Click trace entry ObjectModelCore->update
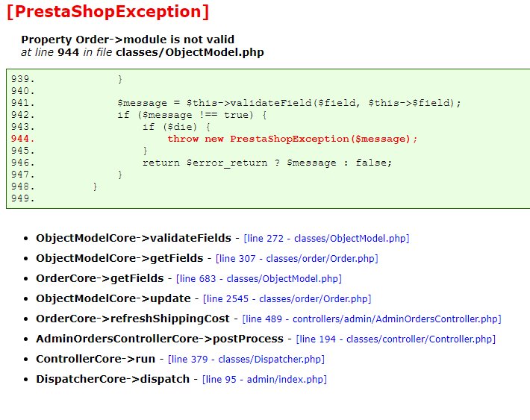 pos(113,298)
